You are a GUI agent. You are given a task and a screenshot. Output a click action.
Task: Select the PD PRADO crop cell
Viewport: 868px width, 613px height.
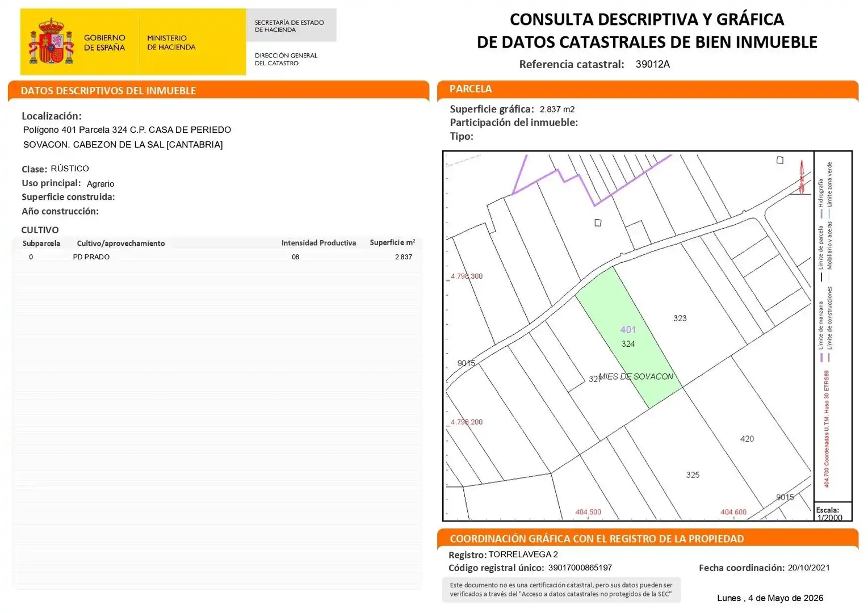tap(91, 257)
